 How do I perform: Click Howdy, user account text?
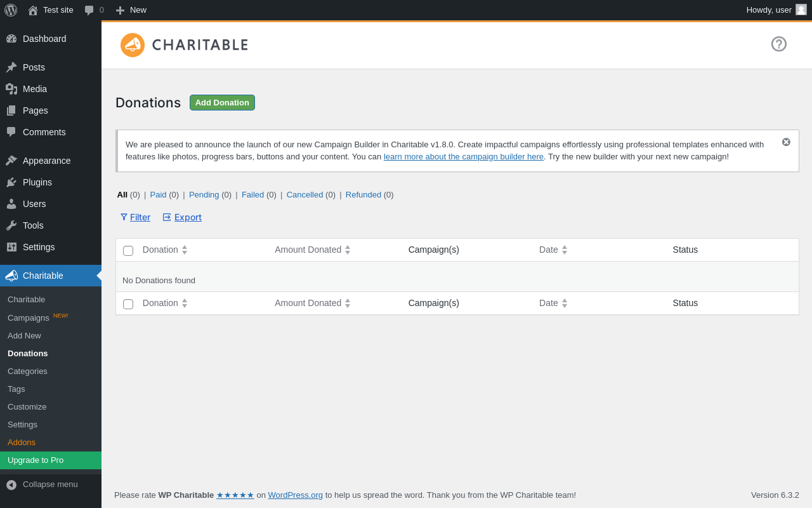[769, 10]
